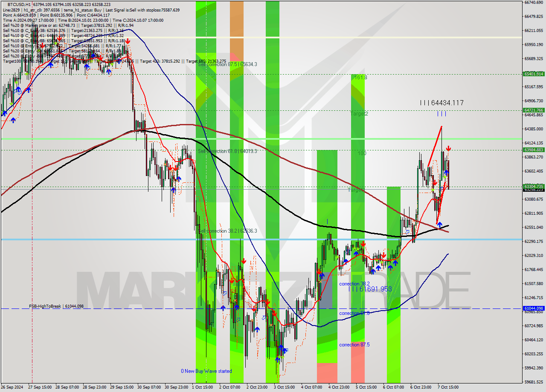Image resolution: width=546 pixels, height=392 pixels.
Task: Click the green 64721.766 price tag
Action: (533, 110)
